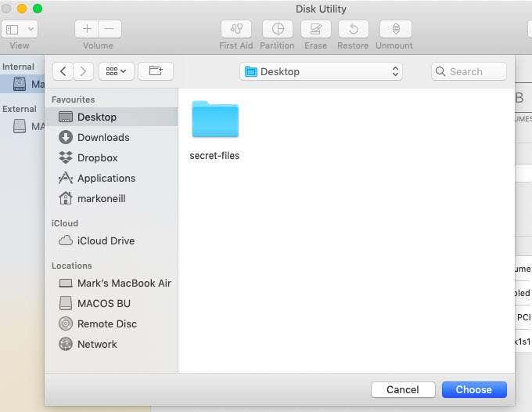The width and height of the screenshot is (532, 412).
Task: Click the Cancel button
Action: (x=403, y=389)
